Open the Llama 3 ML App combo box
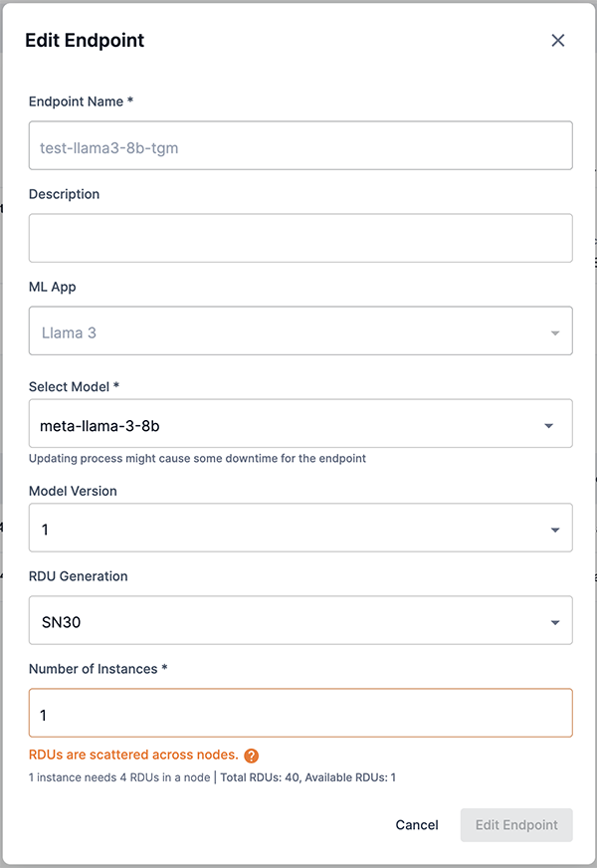Viewport: 597px width, 868px height. (300, 330)
